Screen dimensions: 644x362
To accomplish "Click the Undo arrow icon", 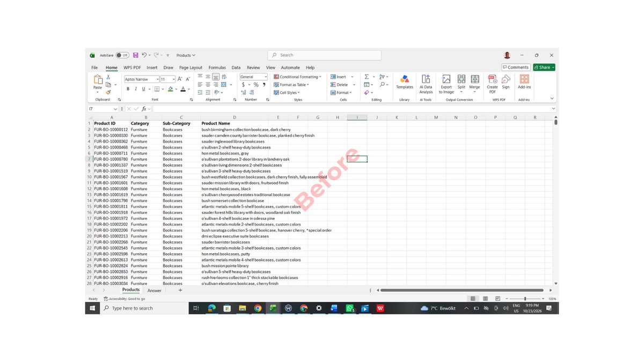I will [x=144, y=55].
